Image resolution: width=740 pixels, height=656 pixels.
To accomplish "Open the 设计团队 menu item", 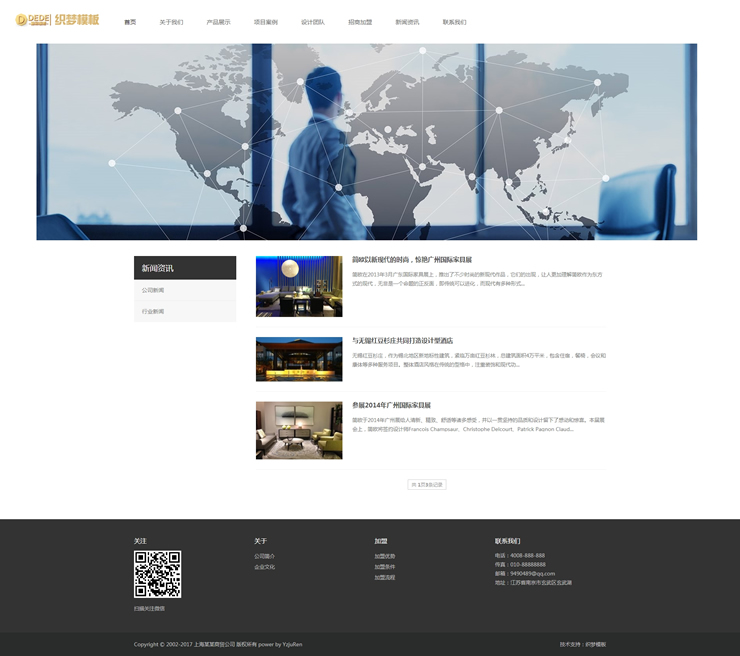I will click(313, 22).
